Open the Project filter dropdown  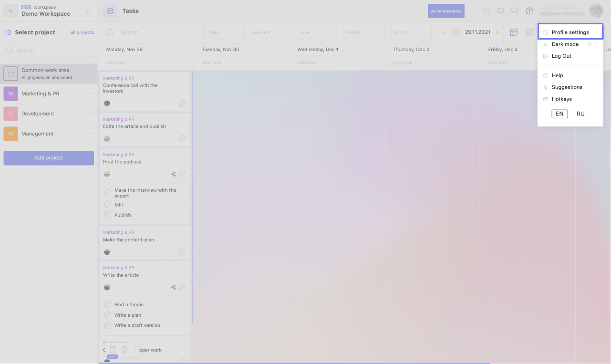click(224, 32)
